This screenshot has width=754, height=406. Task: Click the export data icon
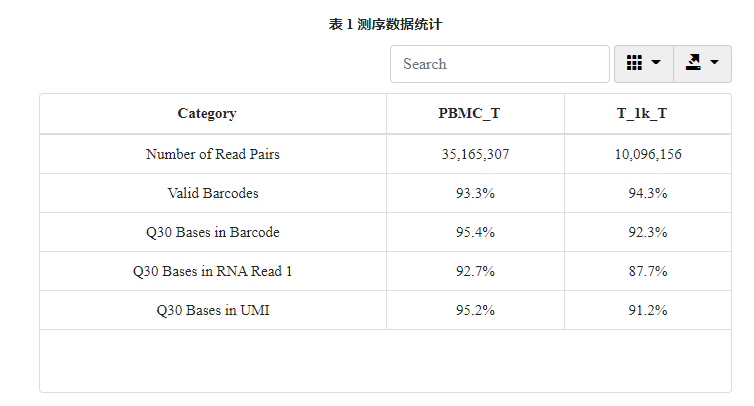[693, 63]
